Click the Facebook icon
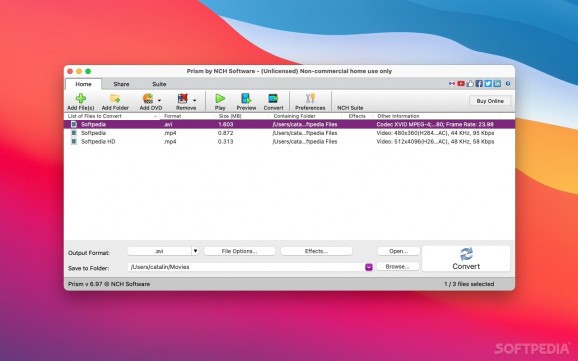The height and width of the screenshot is (361, 578). pos(479,84)
